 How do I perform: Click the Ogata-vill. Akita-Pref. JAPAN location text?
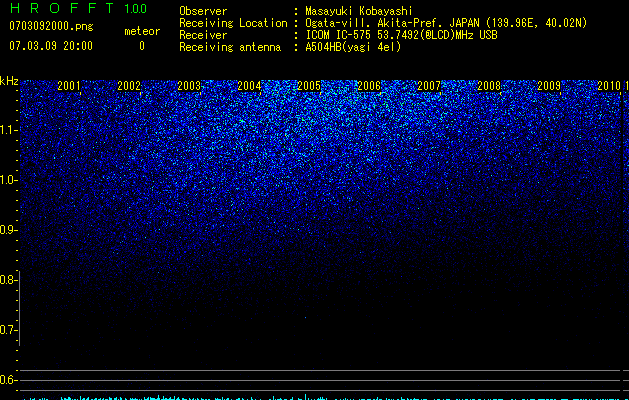(446, 23)
